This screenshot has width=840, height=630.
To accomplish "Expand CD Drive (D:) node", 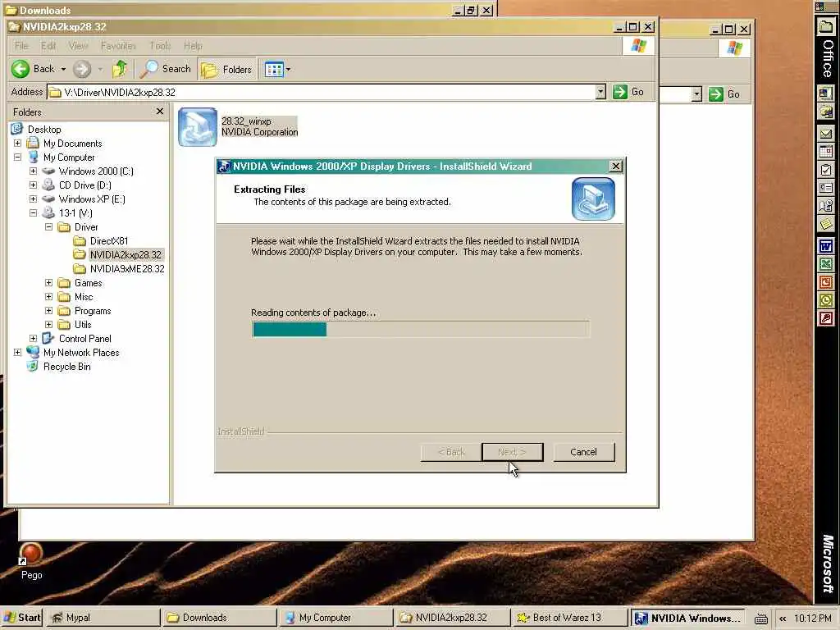I will click(x=33, y=185).
